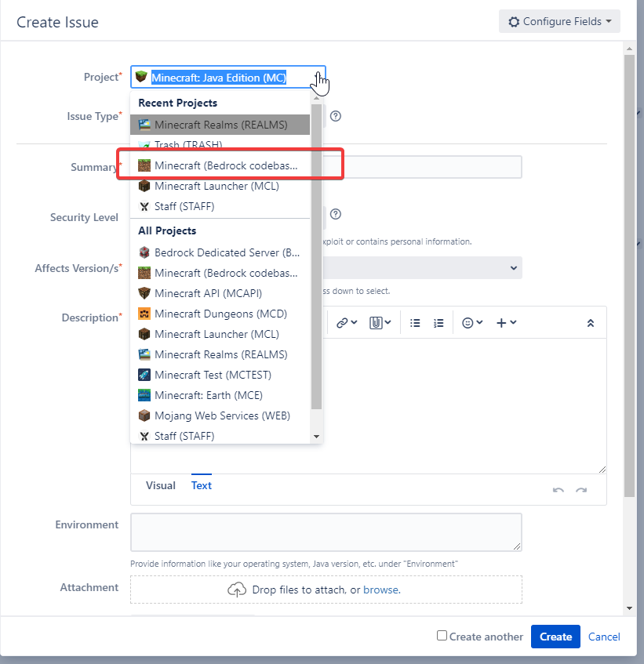
Task: Open the Affects Version/s dropdown arrow
Action: tap(514, 268)
